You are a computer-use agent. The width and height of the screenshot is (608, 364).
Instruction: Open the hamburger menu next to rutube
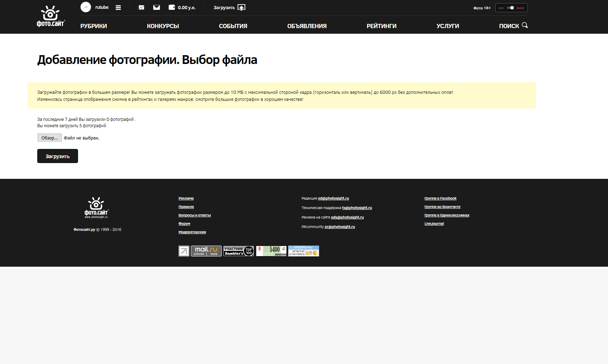[118, 7]
